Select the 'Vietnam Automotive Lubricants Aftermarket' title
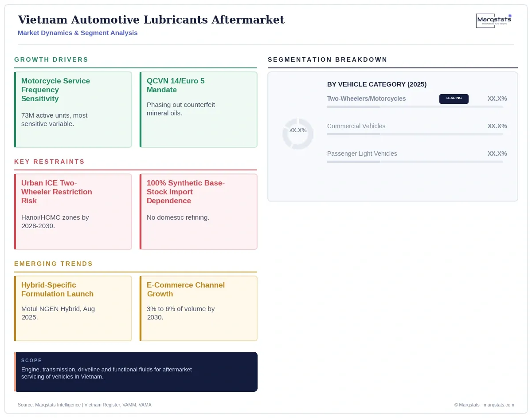Screen dimensions: 532x418 tap(151, 20)
